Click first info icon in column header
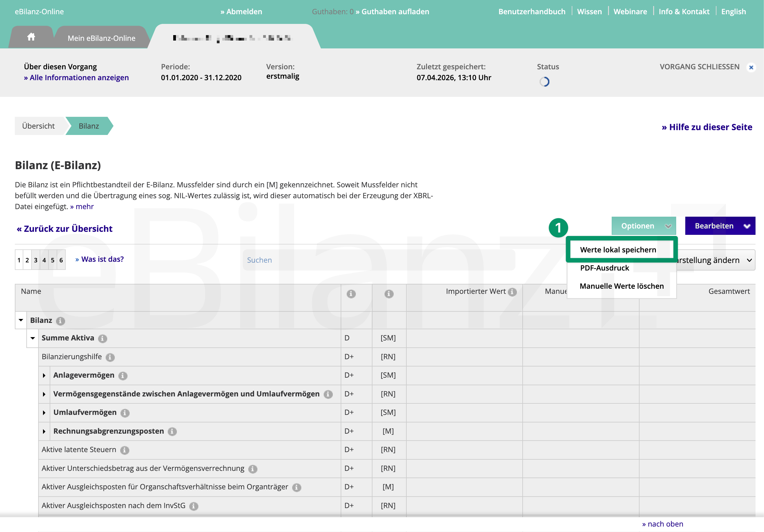 [351, 294]
